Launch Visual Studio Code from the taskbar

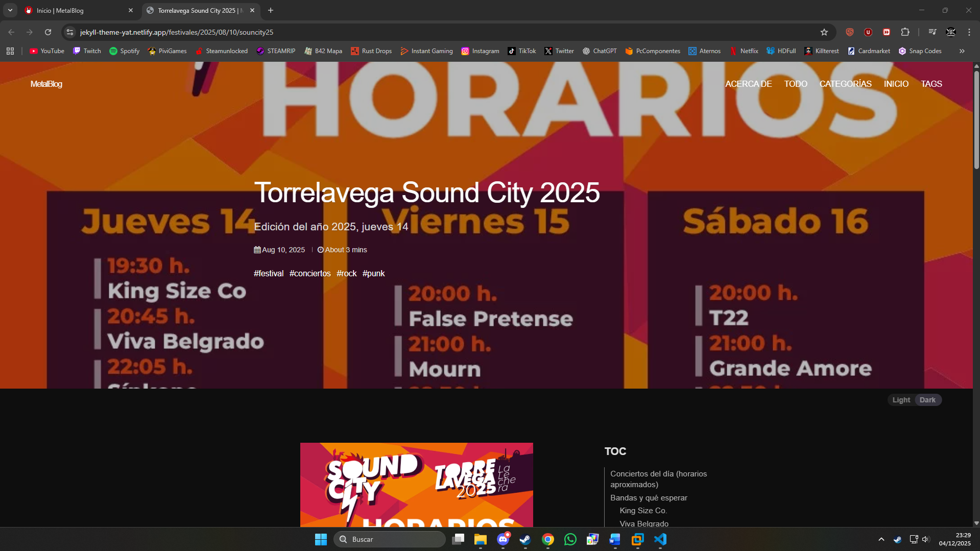click(660, 539)
